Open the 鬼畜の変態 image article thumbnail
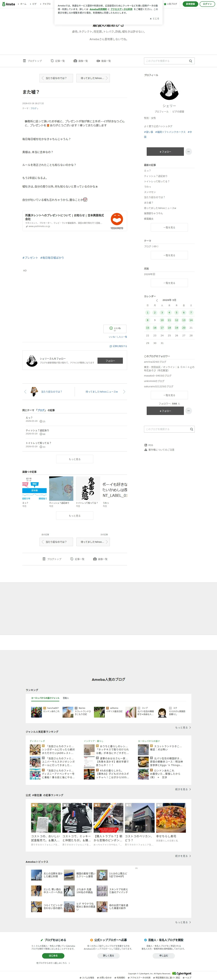Viewport: 217px width, 980px height. 88,488
